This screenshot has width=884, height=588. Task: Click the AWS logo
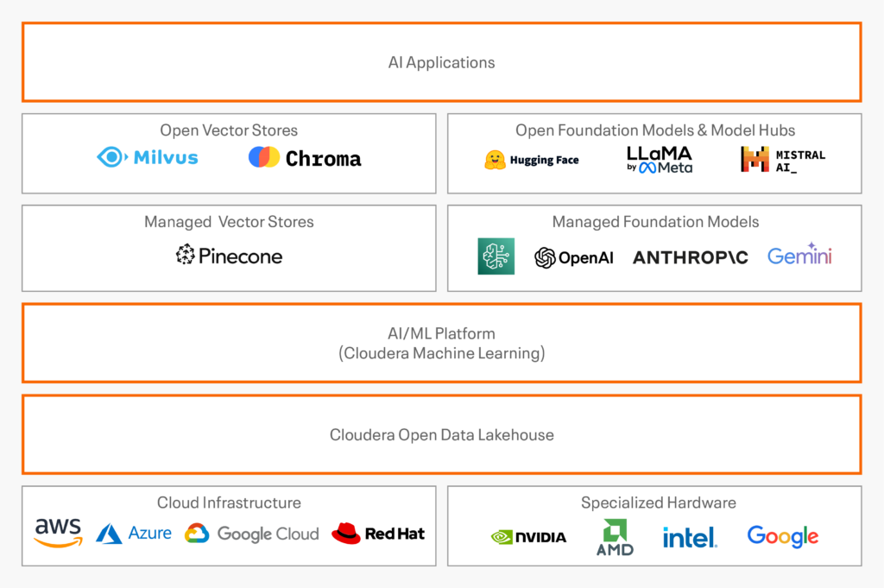click(x=58, y=533)
